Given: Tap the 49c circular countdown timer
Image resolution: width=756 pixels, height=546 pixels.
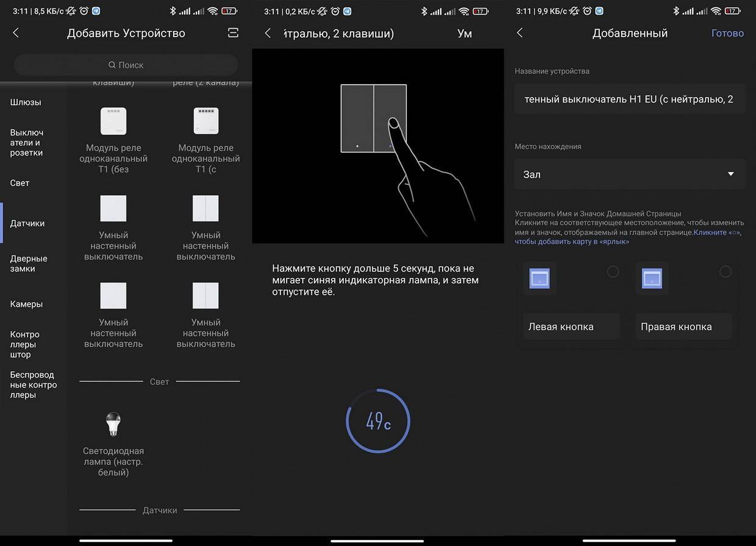Looking at the screenshot, I should coord(378,421).
